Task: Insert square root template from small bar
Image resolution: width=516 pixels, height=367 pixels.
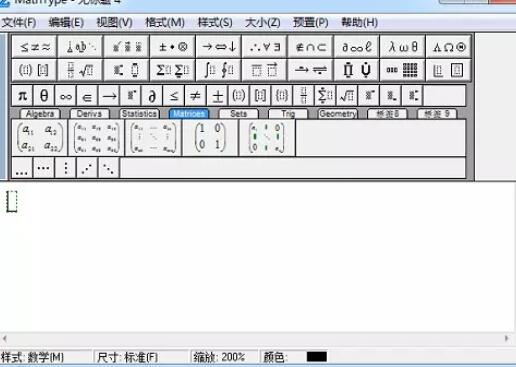Action: (x=347, y=96)
